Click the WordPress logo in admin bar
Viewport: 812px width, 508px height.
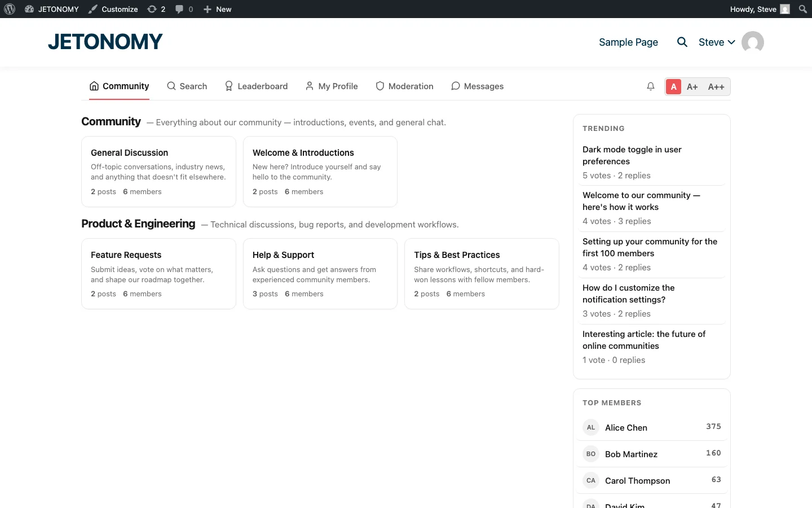tap(10, 9)
